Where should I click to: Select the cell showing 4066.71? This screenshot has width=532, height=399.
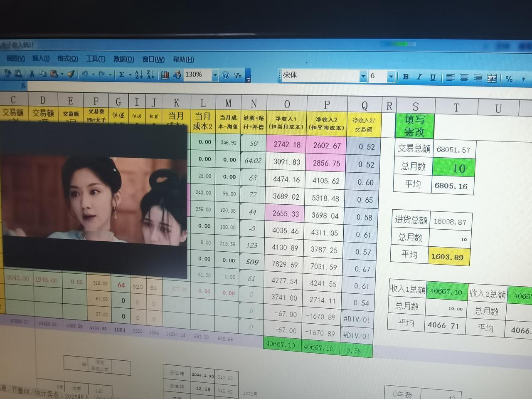445,325
